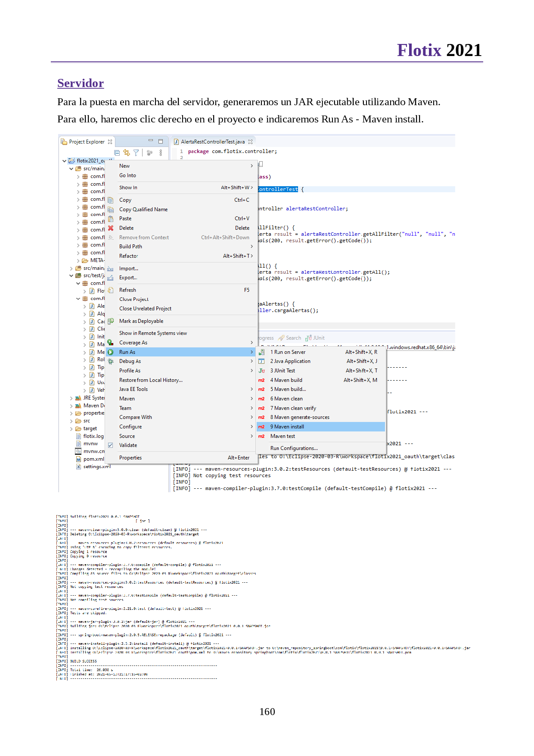Open the Debug As submenu

pos(182,361)
